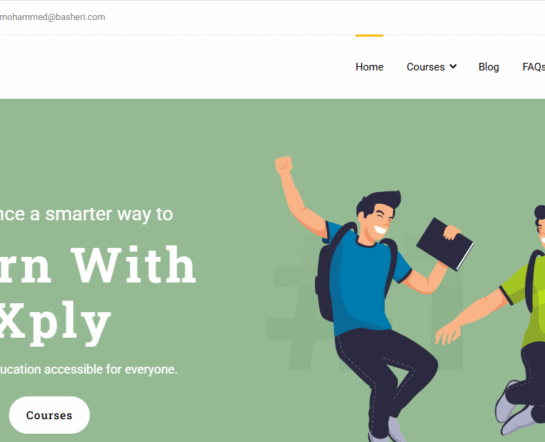Click the "Xply" heading text

pos(55,323)
